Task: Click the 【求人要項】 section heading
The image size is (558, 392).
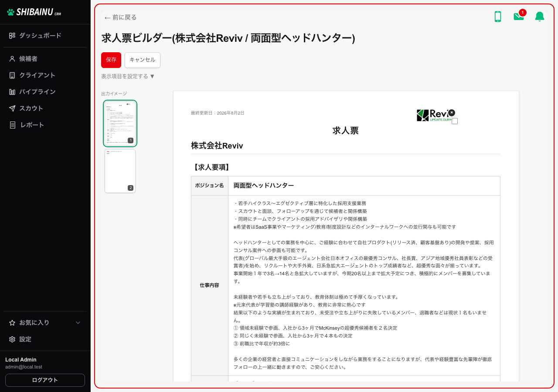Action: click(211, 167)
